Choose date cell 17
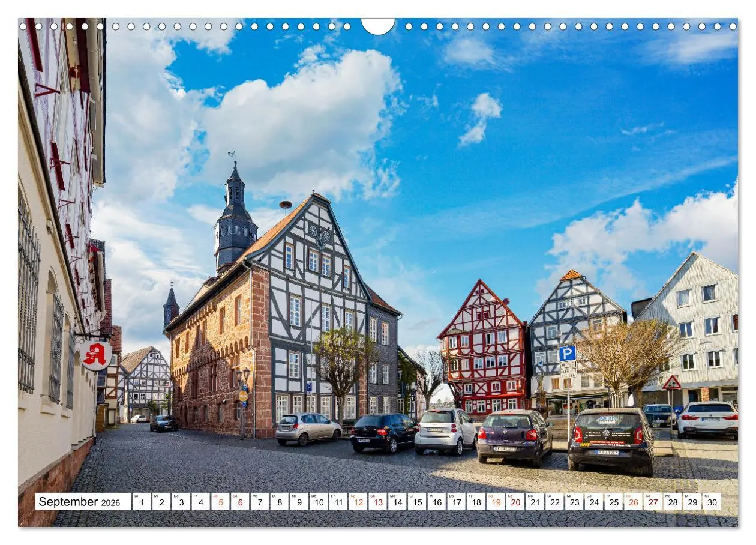 point(456,502)
